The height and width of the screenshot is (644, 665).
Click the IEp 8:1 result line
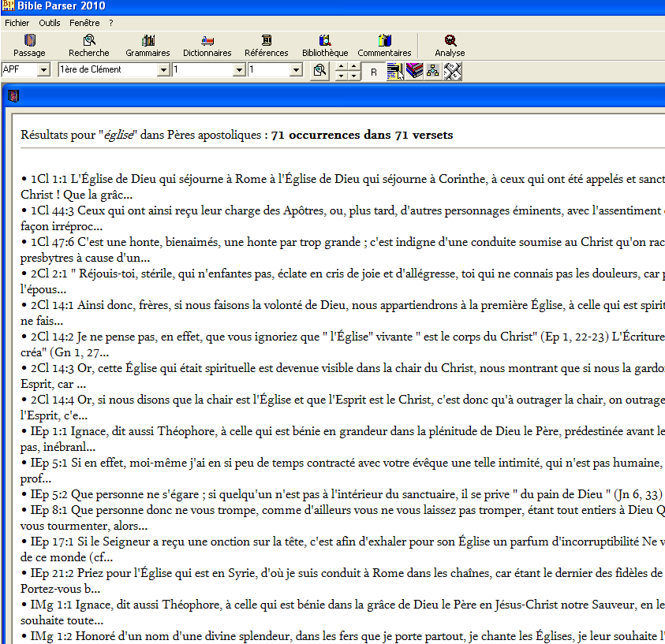pyautogui.click(x=342, y=518)
